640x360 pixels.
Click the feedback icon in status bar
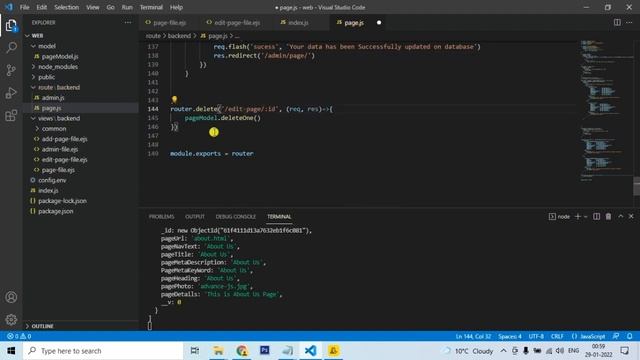click(616, 336)
